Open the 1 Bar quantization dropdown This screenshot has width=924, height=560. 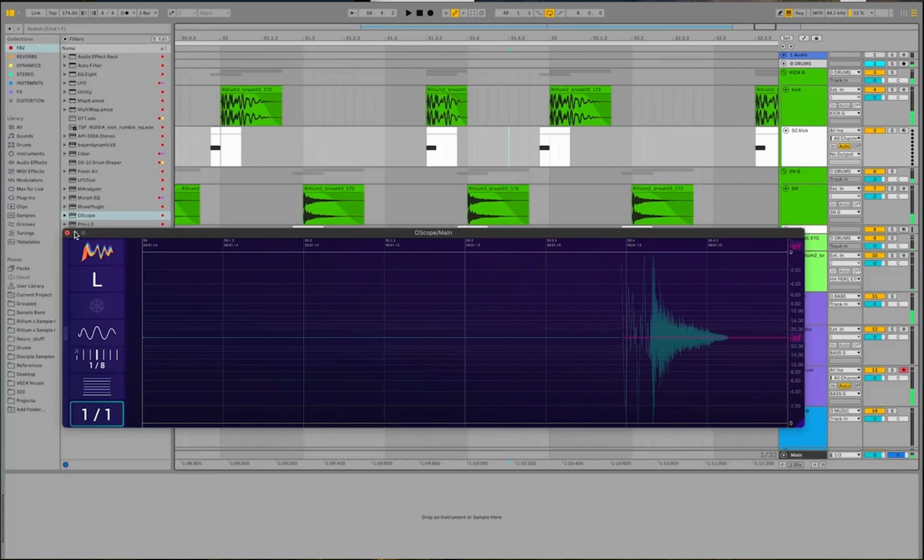tap(148, 13)
